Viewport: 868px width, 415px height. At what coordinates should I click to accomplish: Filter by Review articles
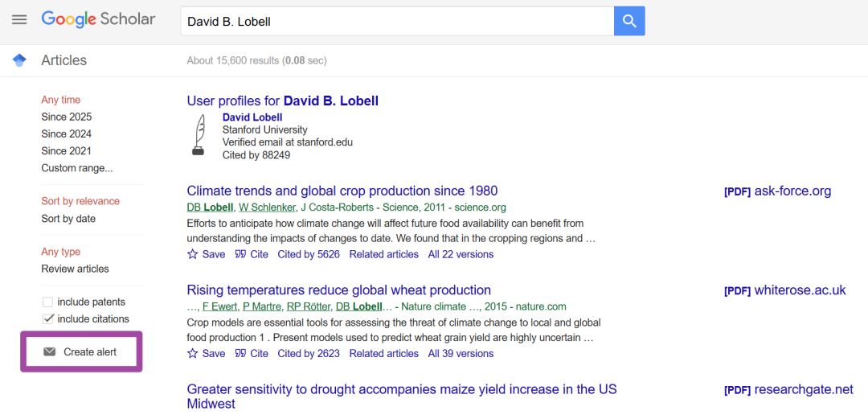(x=76, y=269)
